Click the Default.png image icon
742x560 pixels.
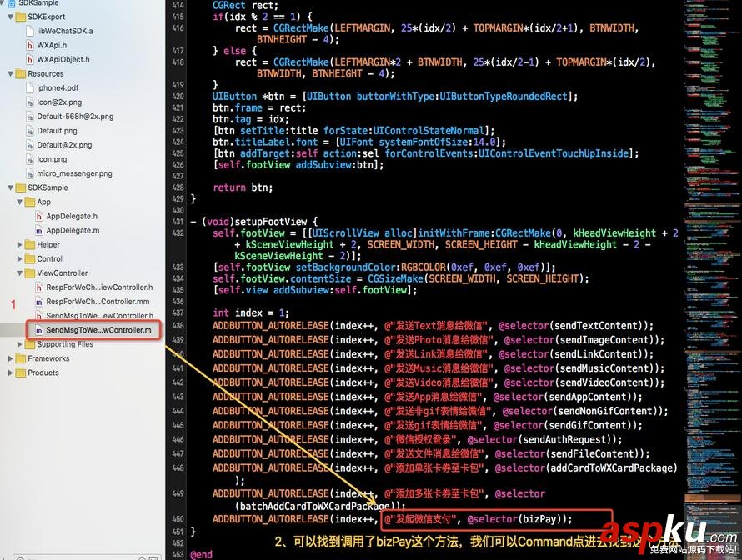[x=30, y=131]
